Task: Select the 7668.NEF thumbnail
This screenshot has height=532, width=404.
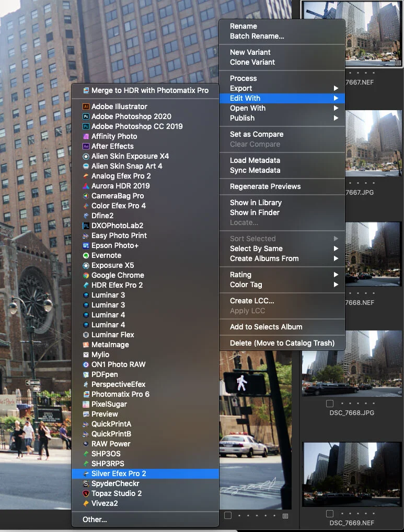Action: tap(374, 254)
